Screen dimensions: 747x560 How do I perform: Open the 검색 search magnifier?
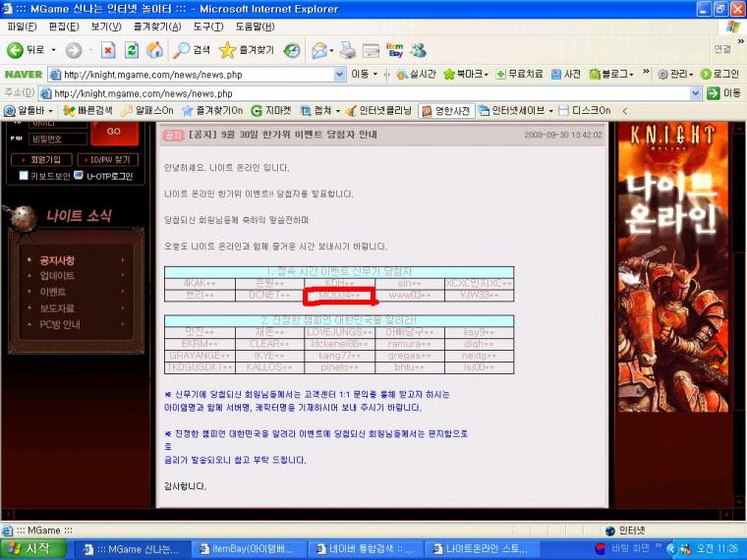tap(192, 50)
